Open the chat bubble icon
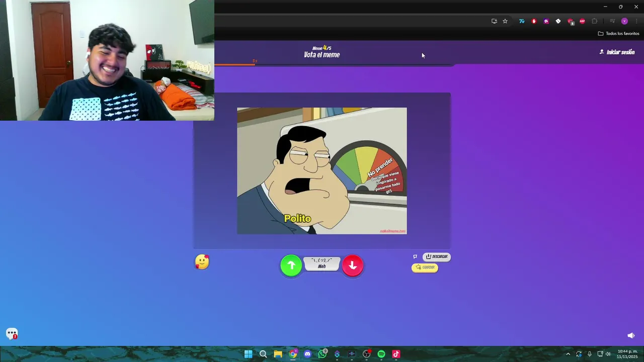The height and width of the screenshot is (362, 644). (x=12, y=334)
